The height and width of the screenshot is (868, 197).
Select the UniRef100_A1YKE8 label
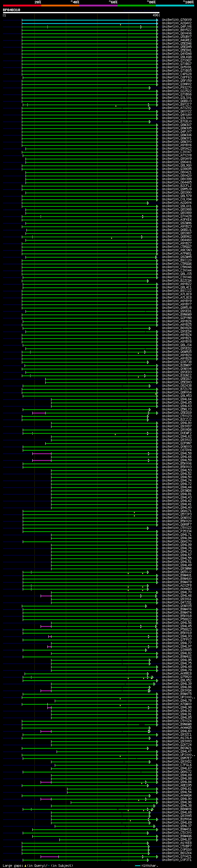177,843
